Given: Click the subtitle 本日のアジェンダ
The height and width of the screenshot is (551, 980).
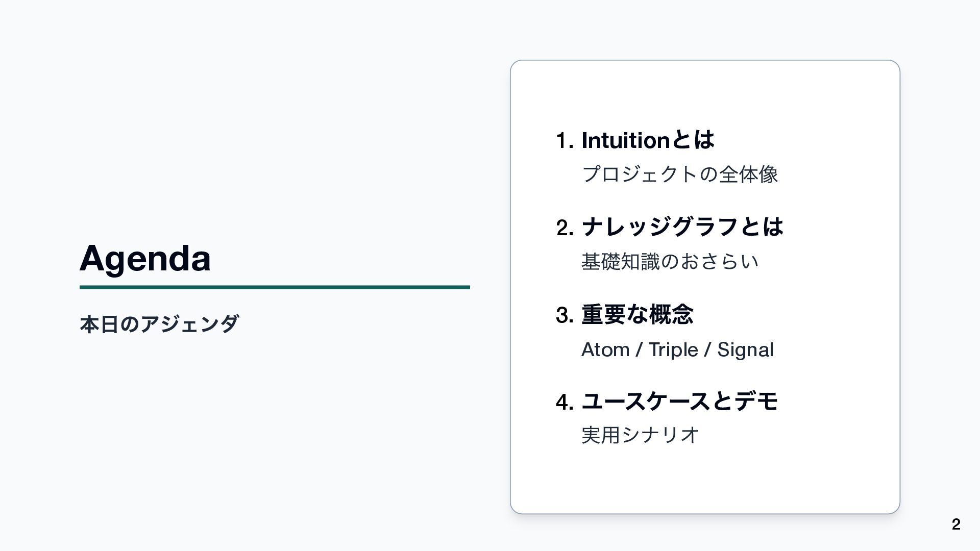Looking at the screenshot, I should point(159,324).
